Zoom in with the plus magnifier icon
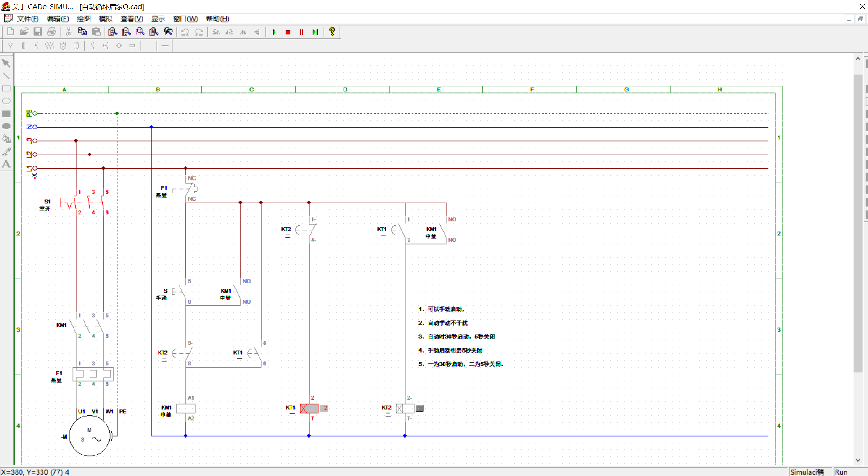The image size is (868, 476). 112,32
